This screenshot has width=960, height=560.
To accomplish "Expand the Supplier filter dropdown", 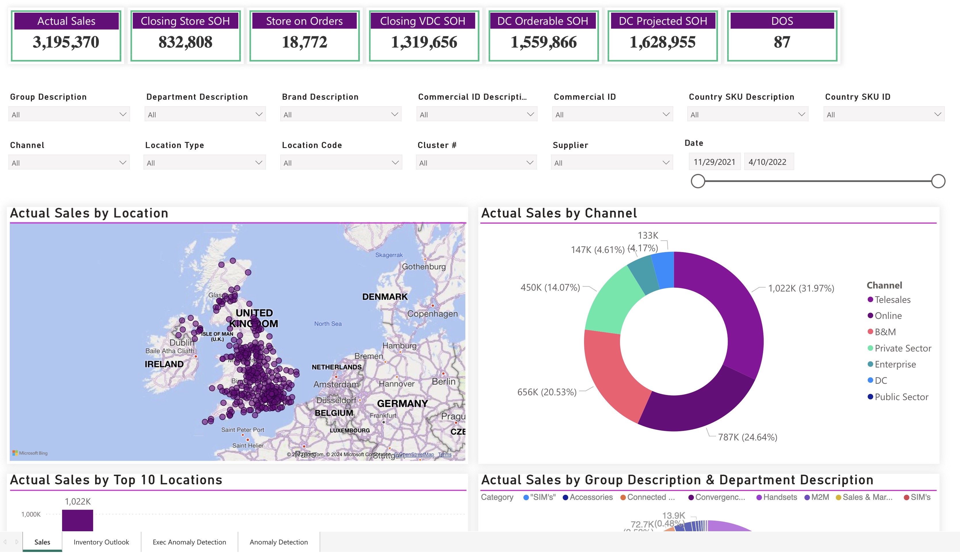I will [x=612, y=163].
